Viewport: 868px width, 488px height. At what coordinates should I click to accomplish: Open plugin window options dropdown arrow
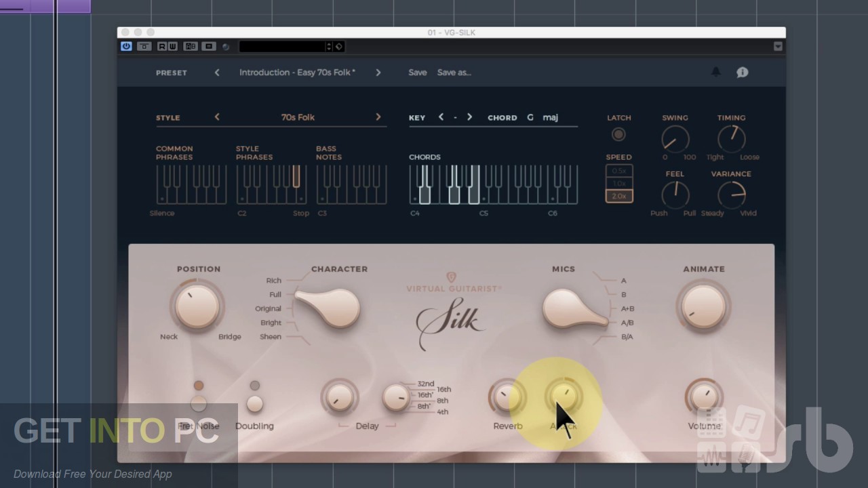coord(778,46)
